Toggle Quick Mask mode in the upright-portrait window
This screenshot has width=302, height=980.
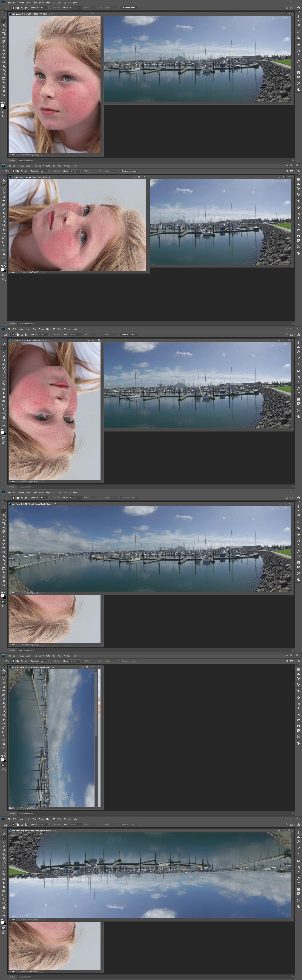click(4, 112)
